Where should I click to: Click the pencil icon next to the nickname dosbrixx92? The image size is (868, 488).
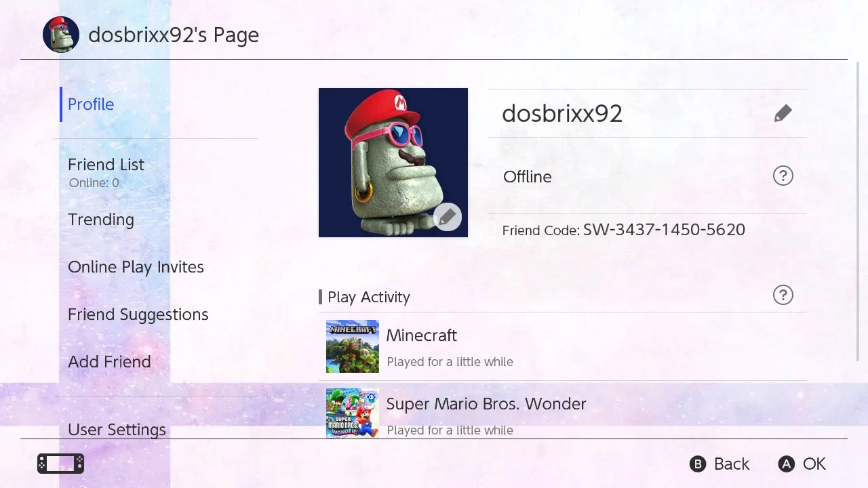783,113
